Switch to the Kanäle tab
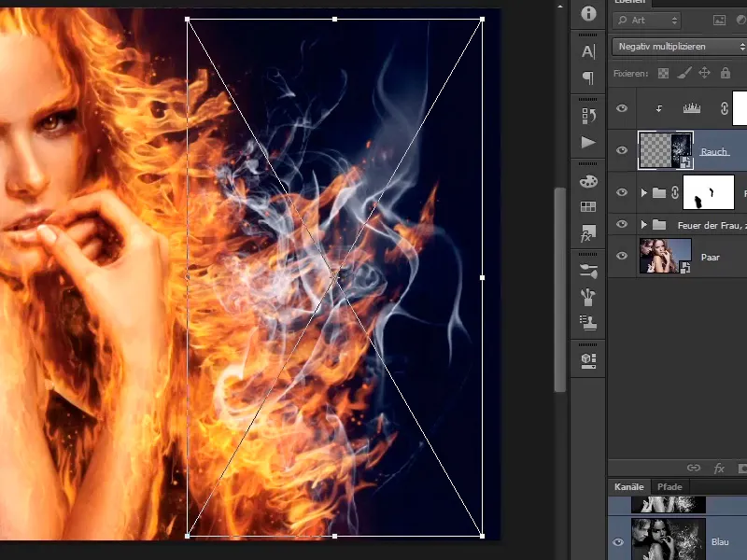The image size is (747, 560). coord(628,486)
